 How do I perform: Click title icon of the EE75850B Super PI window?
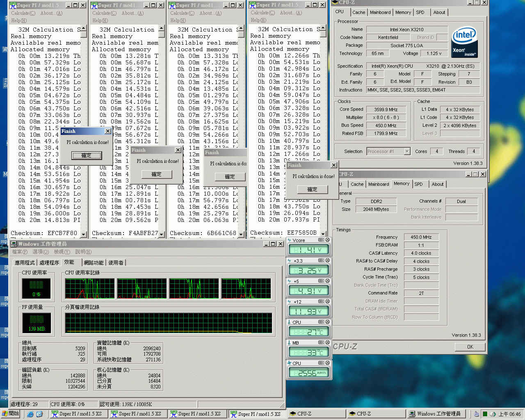coord(253,5)
